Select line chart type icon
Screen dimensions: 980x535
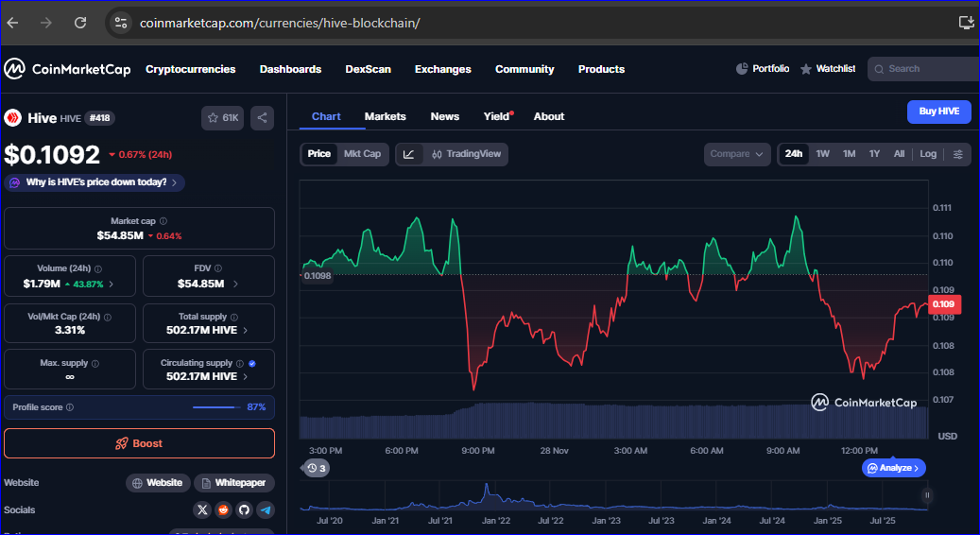click(409, 154)
